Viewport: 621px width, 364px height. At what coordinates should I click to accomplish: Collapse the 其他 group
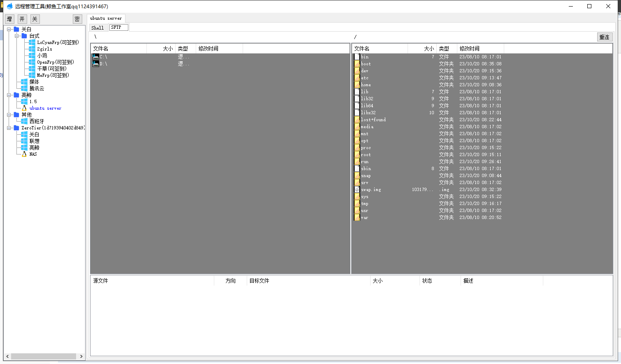click(x=9, y=115)
